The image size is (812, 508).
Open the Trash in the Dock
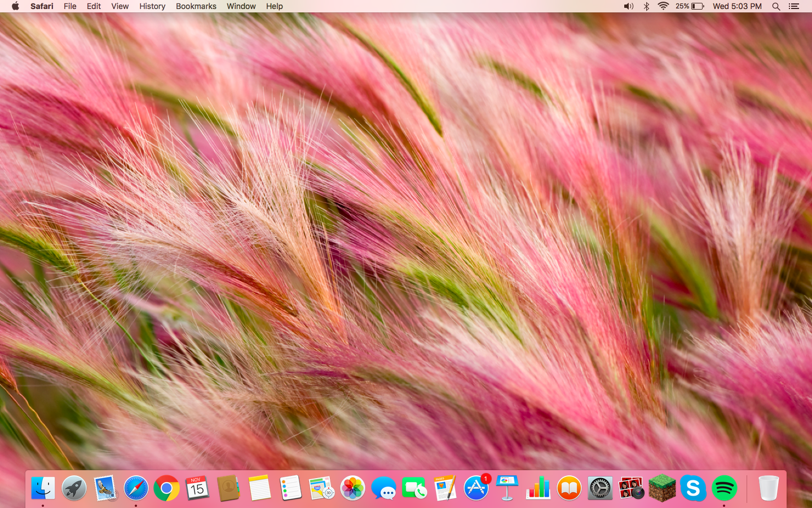pyautogui.click(x=768, y=488)
